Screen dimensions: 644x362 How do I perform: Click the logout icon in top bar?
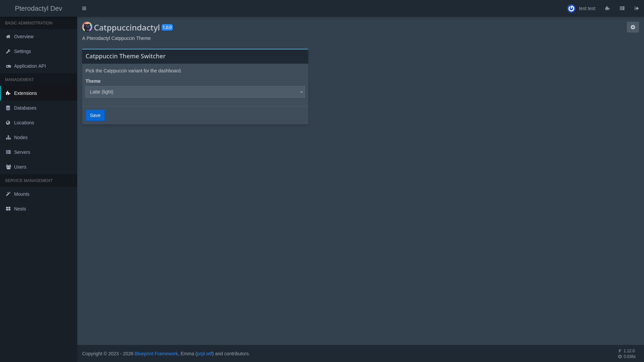[637, 8]
